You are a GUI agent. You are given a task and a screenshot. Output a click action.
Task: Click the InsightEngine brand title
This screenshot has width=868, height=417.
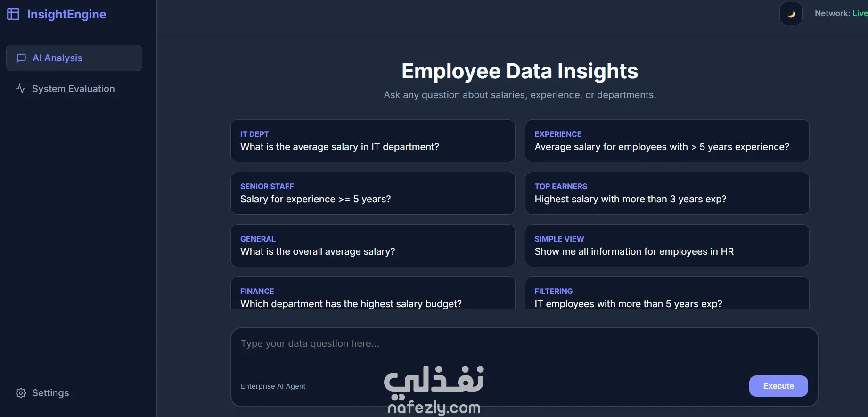pos(66,14)
